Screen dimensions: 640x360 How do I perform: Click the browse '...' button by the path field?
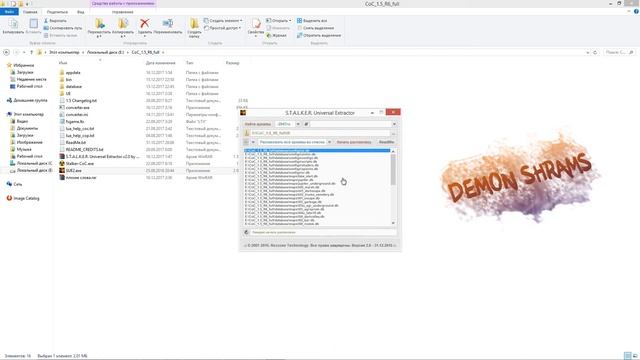click(x=393, y=133)
